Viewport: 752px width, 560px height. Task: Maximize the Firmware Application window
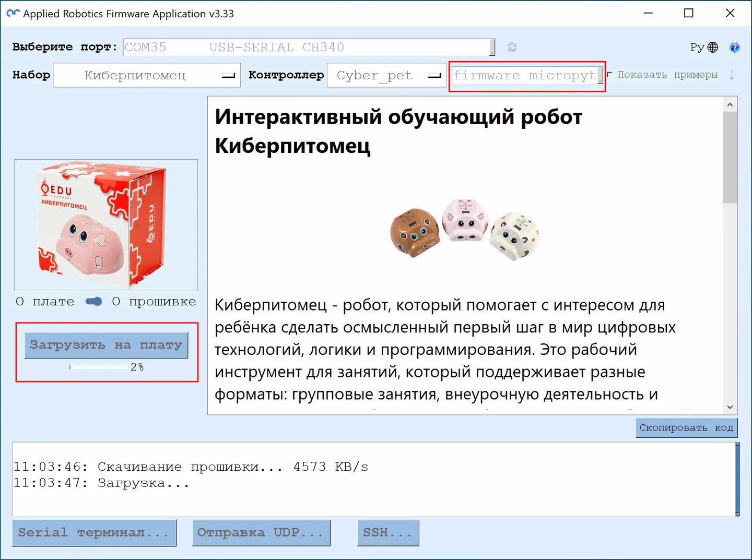[689, 13]
